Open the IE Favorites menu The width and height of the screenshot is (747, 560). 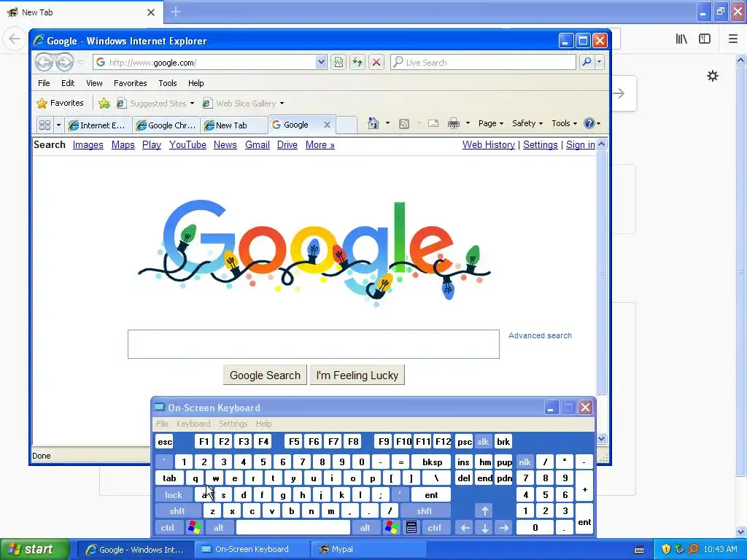pos(130,83)
